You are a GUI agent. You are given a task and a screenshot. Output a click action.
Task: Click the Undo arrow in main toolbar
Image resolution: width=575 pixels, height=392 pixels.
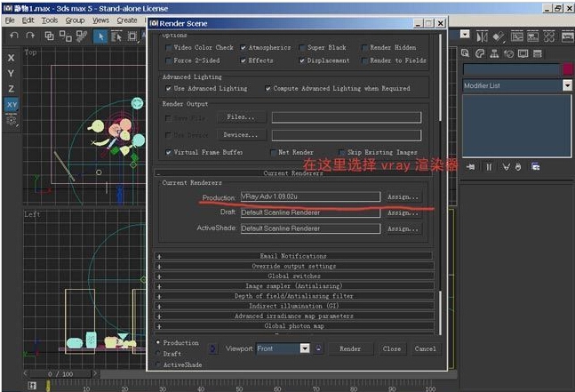[x=14, y=36]
